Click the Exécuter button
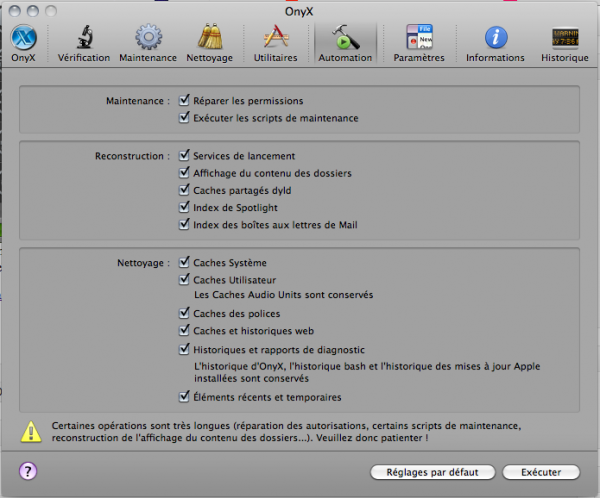This screenshot has height=498, width=600. coord(541,472)
